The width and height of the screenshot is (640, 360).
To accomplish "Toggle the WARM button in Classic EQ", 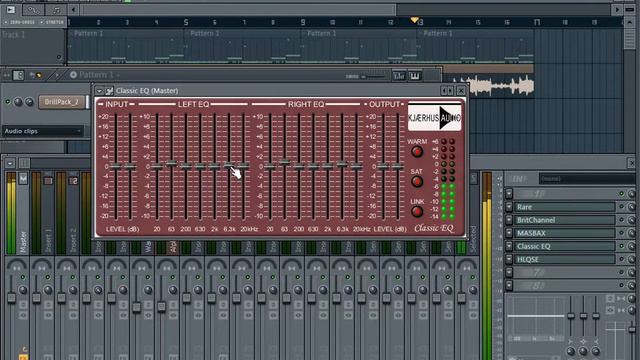I will [x=417, y=152].
